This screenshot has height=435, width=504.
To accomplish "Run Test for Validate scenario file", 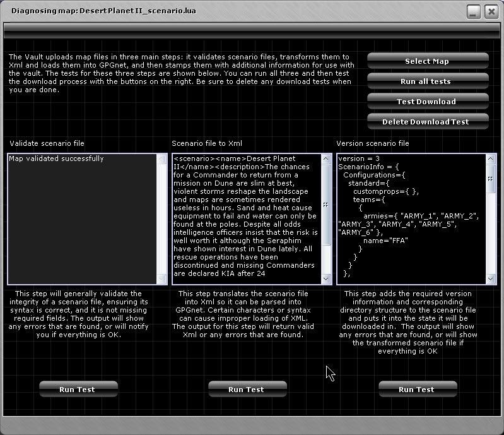I will point(78,390).
